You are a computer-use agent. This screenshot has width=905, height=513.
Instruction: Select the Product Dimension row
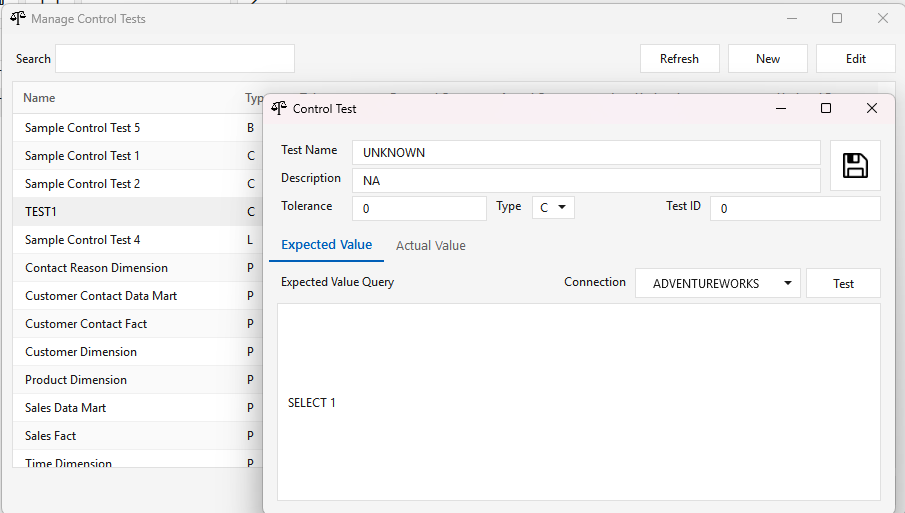[137, 380]
